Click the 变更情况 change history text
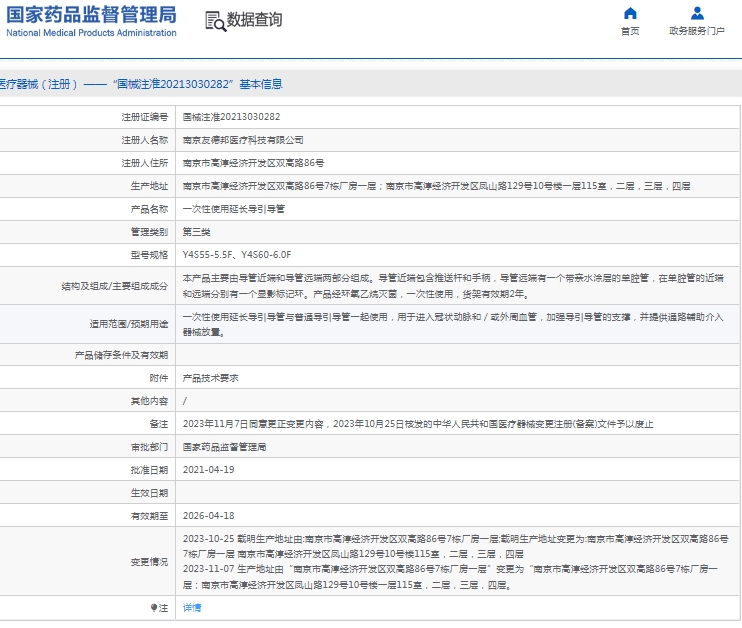 [455, 562]
